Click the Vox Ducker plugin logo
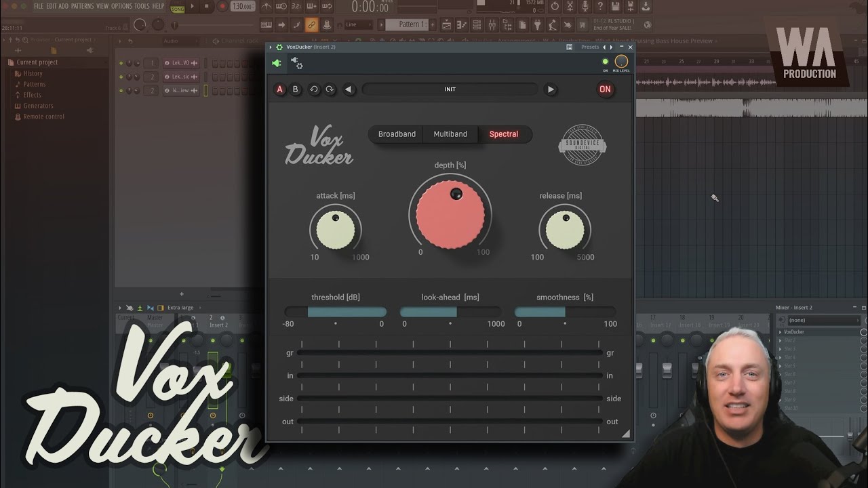 pos(319,146)
